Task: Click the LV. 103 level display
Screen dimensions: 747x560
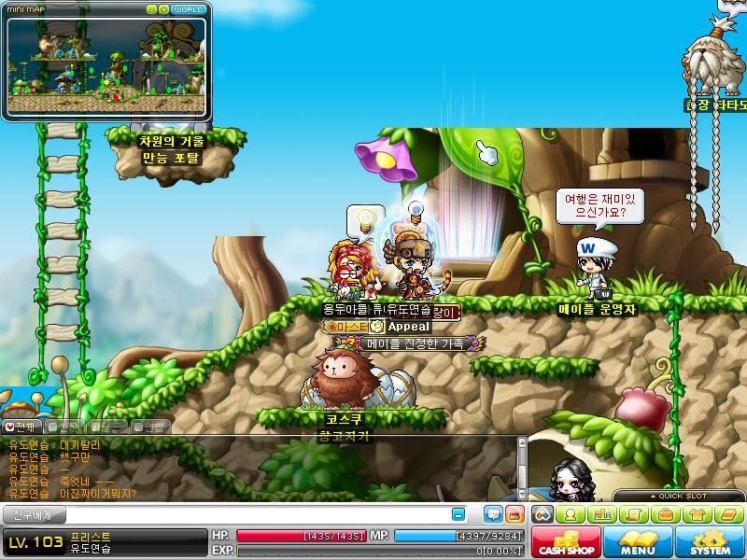Action: [x=35, y=542]
